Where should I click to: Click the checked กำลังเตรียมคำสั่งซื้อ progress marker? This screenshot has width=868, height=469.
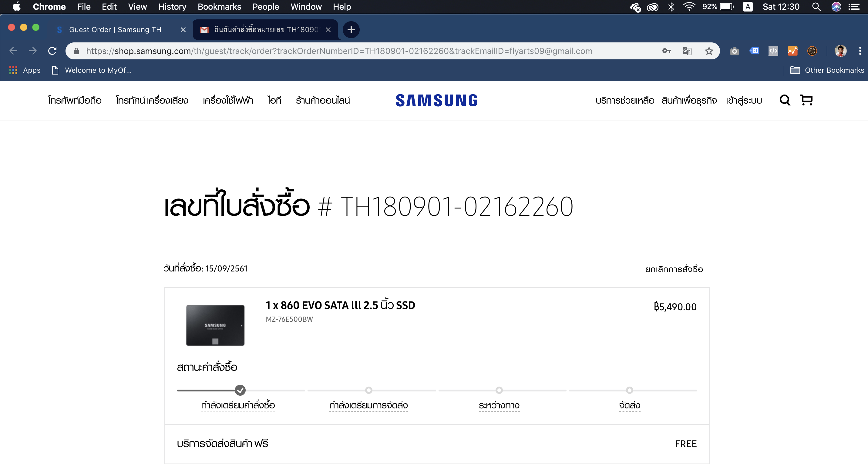coord(240,390)
